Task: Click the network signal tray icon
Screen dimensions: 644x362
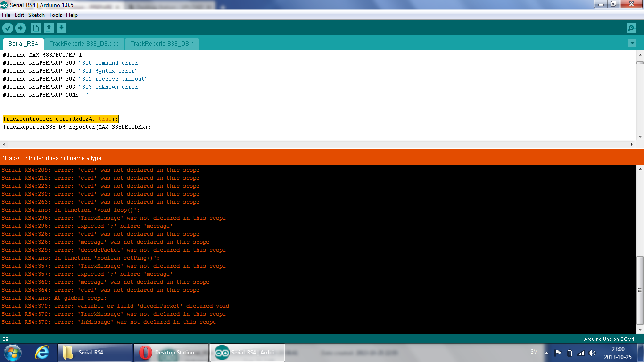Action: click(x=581, y=353)
